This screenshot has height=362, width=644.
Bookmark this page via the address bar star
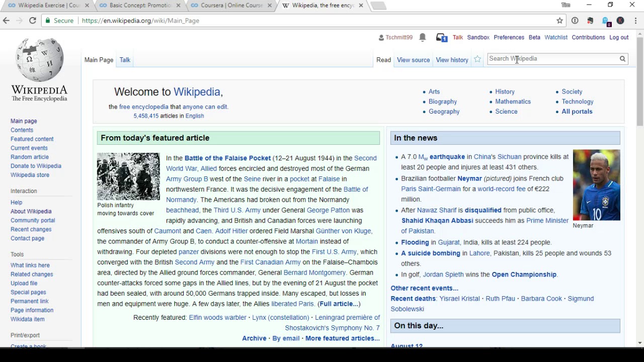[x=559, y=21]
